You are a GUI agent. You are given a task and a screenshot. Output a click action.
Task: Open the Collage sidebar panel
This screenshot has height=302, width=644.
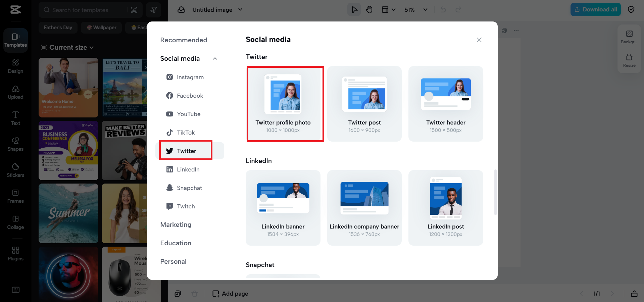tap(15, 222)
